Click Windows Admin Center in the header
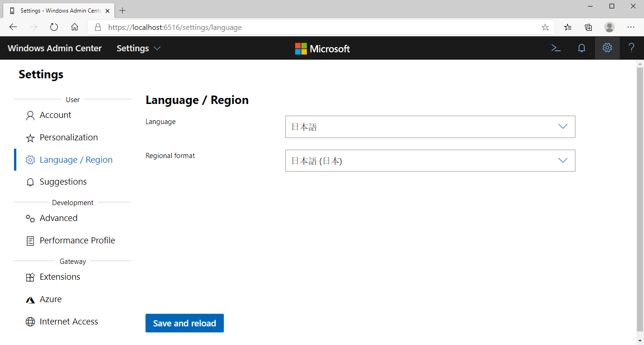The width and height of the screenshot is (644, 345). [55, 48]
